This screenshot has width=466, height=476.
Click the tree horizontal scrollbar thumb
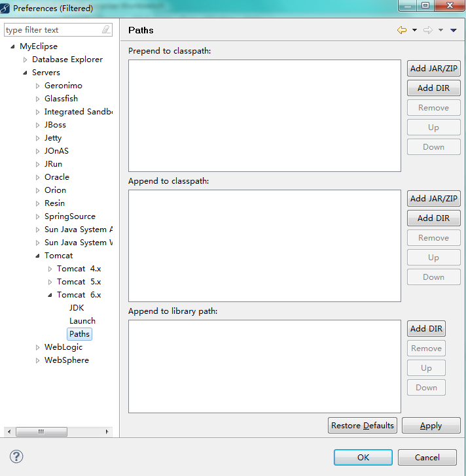41,432
